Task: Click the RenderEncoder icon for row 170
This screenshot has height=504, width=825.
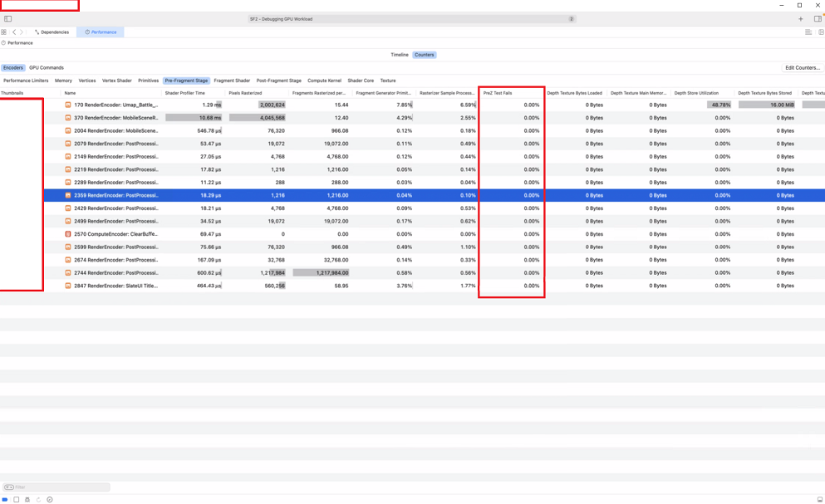Action: 68,105
